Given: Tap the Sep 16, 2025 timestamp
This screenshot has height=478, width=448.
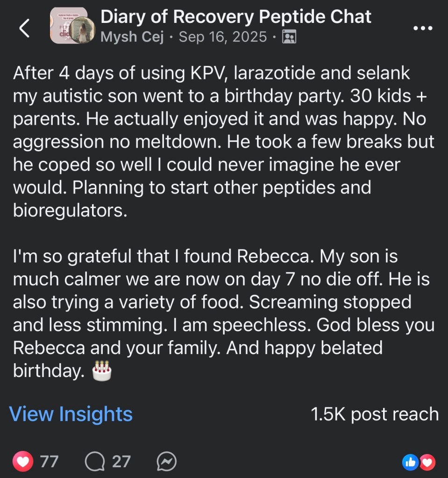Looking at the screenshot, I should 224,37.
